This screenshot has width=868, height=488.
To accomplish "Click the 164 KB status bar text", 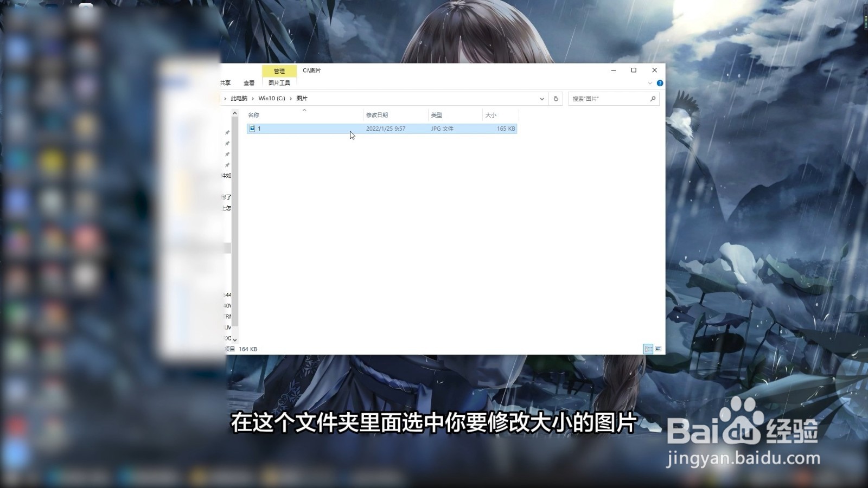I will pyautogui.click(x=248, y=349).
